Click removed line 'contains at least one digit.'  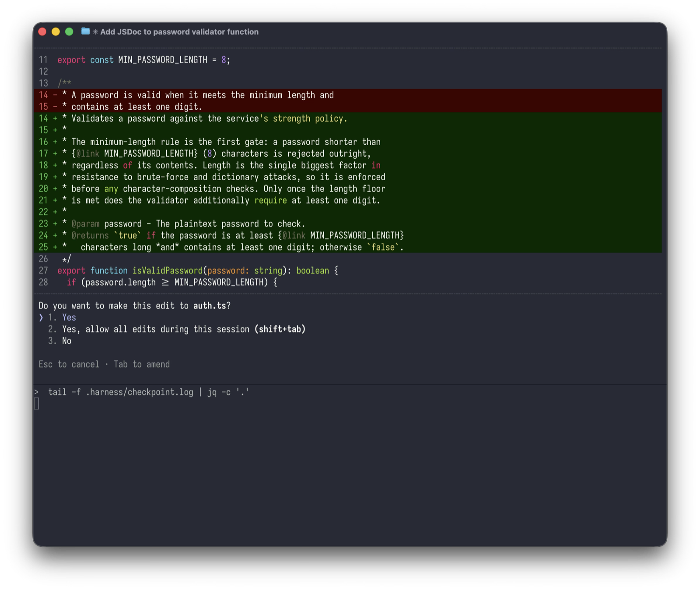tap(348, 107)
